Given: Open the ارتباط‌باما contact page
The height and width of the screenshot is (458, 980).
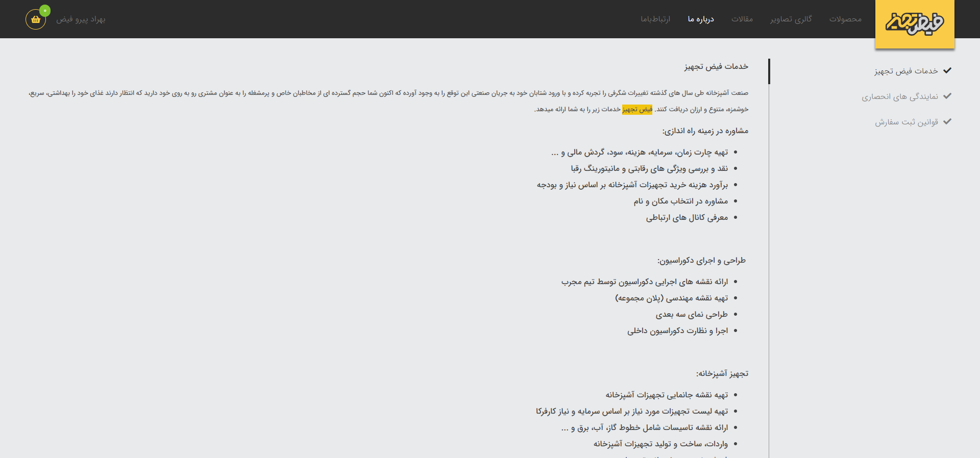Looking at the screenshot, I should (x=655, y=19).
